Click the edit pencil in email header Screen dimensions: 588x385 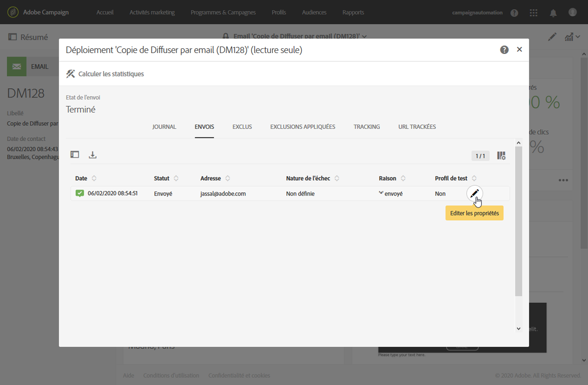coord(552,37)
